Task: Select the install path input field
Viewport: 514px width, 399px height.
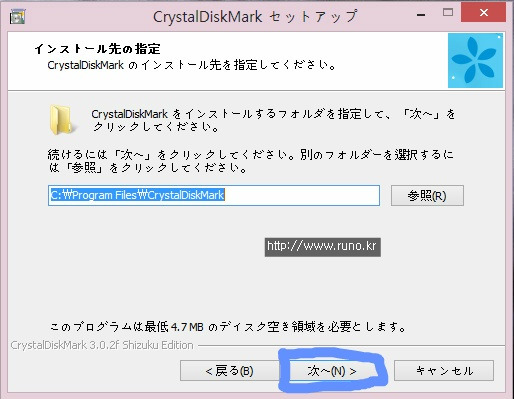Action: coord(214,195)
